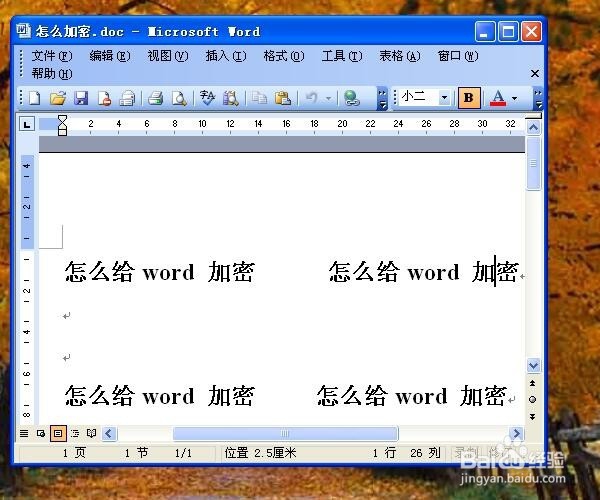The image size is (600, 500).
Task: Click the status bar text 位置 2.5厘米
Action: tap(261, 453)
